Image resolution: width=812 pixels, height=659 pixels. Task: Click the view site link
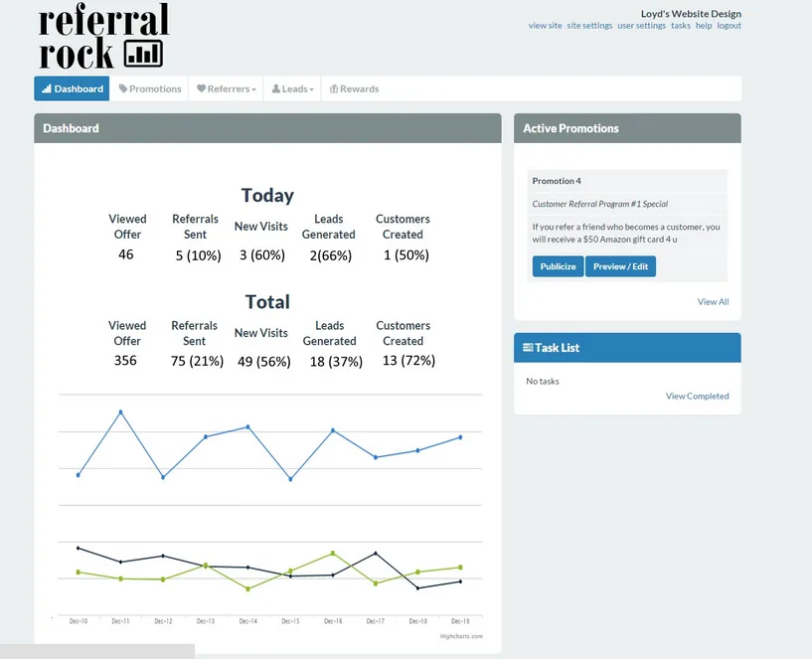pyautogui.click(x=545, y=26)
